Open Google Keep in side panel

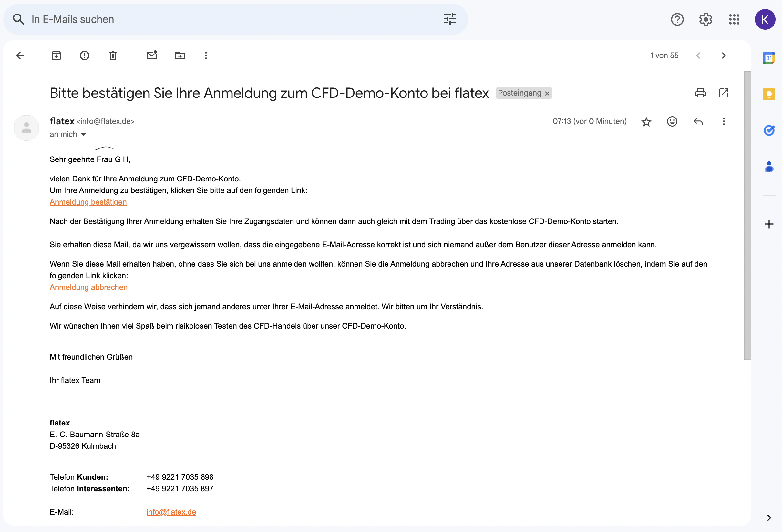(768, 94)
